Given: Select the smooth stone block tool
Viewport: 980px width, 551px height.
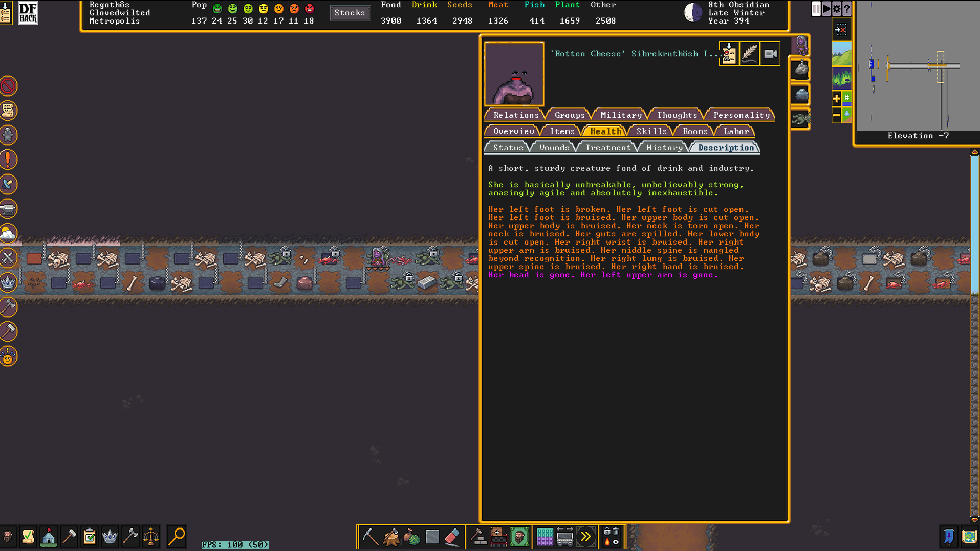Looking at the screenshot, I should (432, 537).
